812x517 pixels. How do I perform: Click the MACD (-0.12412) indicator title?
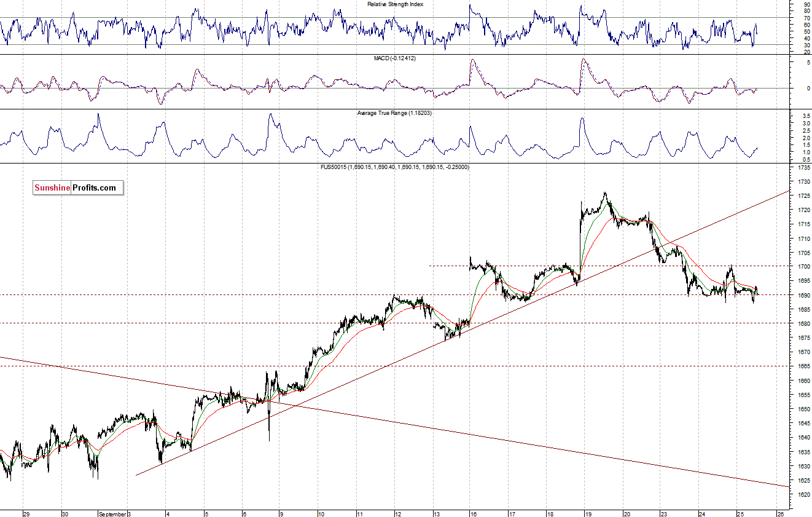click(x=395, y=58)
